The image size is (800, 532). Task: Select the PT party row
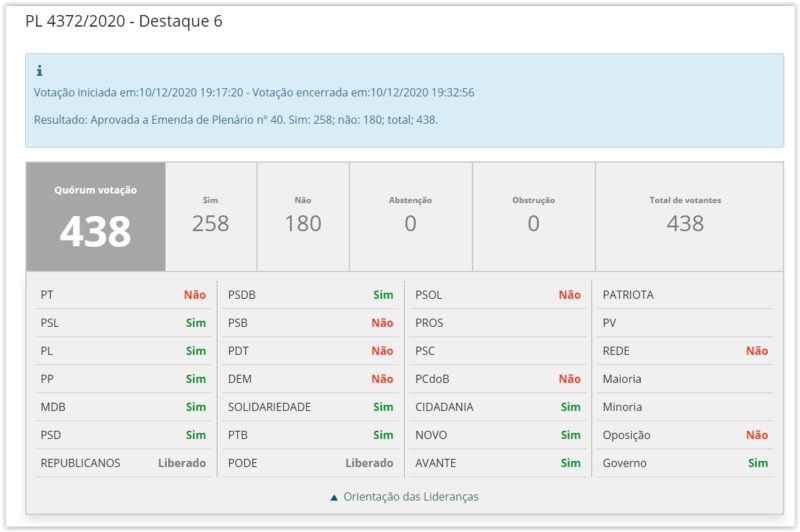tap(123, 295)
